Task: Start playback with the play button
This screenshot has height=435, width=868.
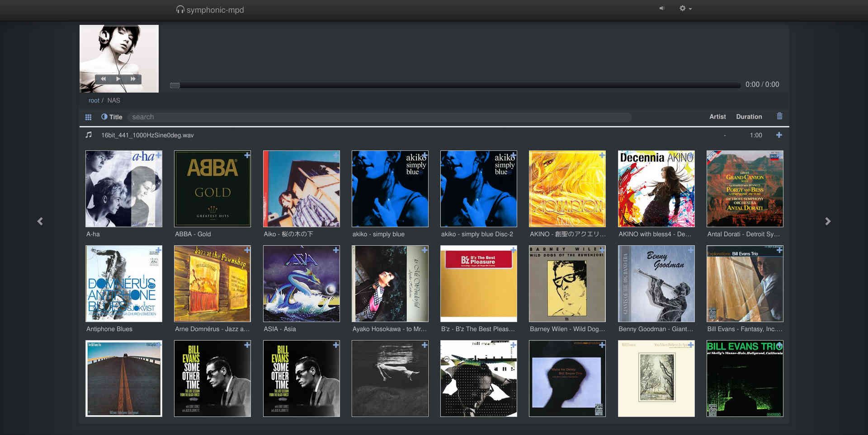Action: point(118,79)
